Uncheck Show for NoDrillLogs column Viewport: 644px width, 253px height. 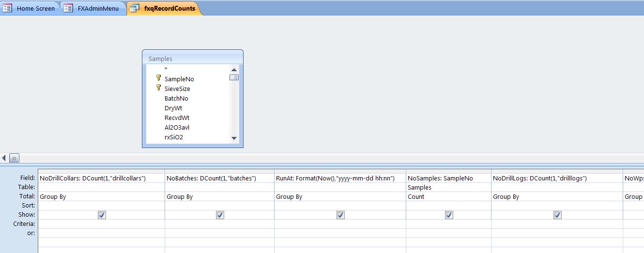coord(557,215)
